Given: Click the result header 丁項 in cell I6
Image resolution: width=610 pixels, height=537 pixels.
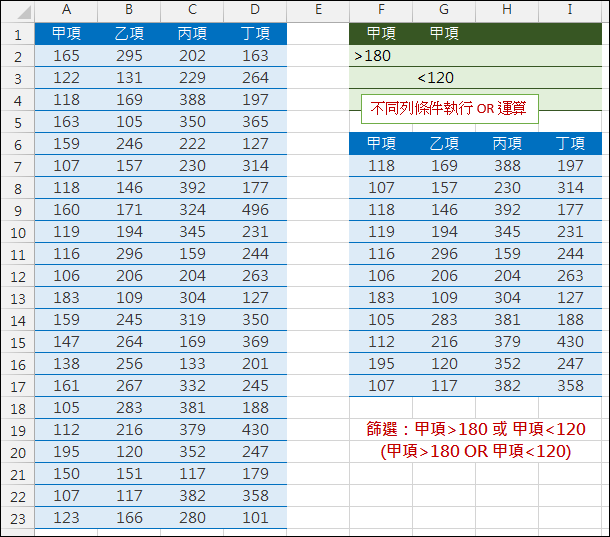Looking at the screenshot, I should coord(570,144).
